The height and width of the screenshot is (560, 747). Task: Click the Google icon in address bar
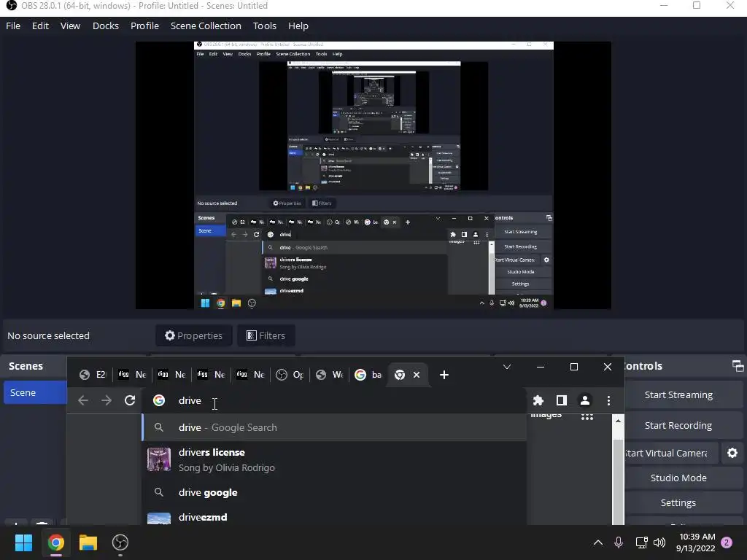click(x=159, y=400)
